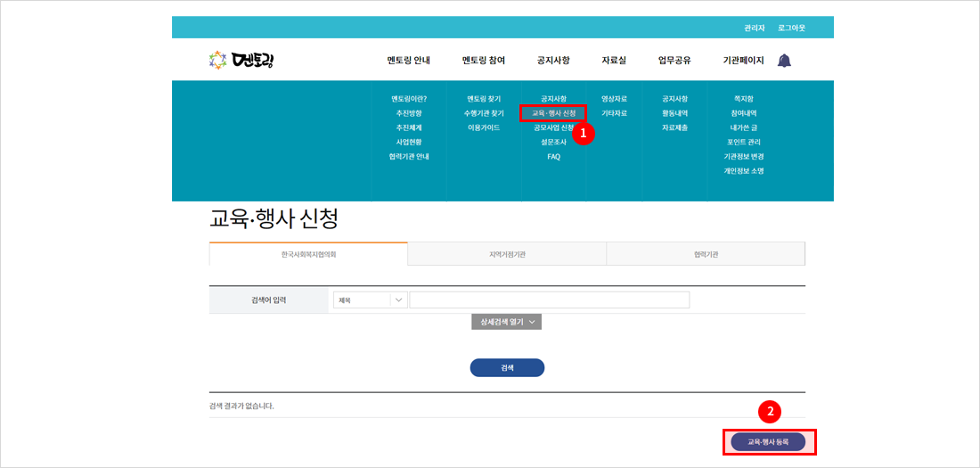Click the 관리자 link at top
This screenshot has width=980, height=468.
point(754,29)
